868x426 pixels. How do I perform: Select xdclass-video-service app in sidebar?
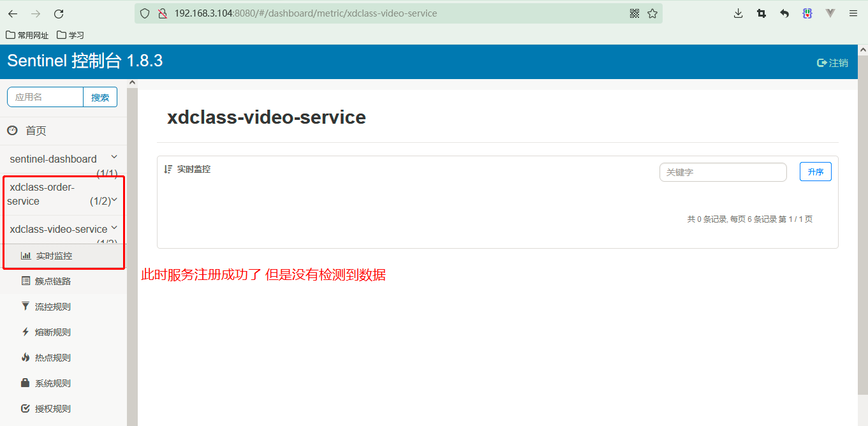tap(59, 229)
